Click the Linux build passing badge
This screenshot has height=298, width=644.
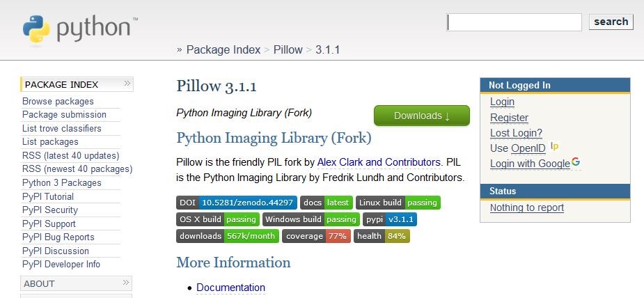398,203
